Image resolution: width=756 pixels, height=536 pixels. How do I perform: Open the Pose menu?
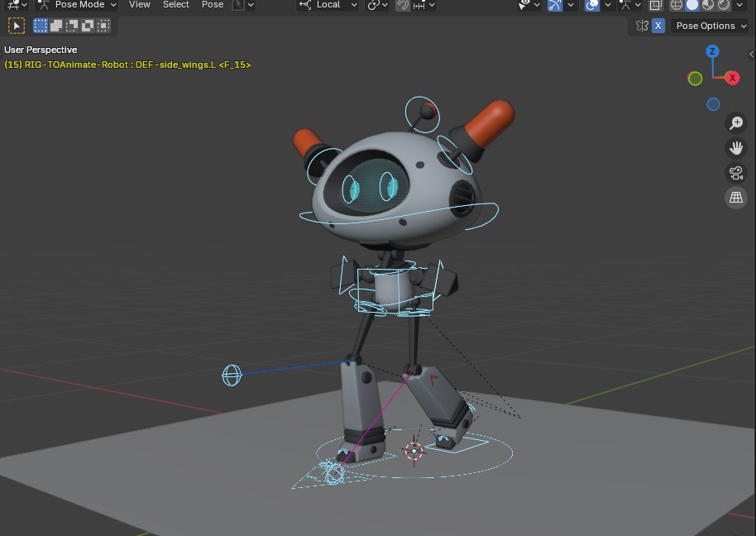pyautogui.click(x=212, y=5)
